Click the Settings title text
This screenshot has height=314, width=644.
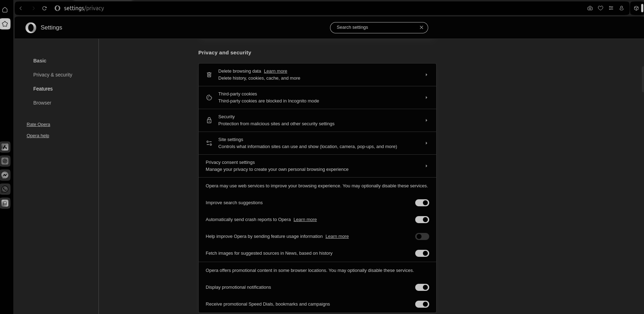click(52, 28)
